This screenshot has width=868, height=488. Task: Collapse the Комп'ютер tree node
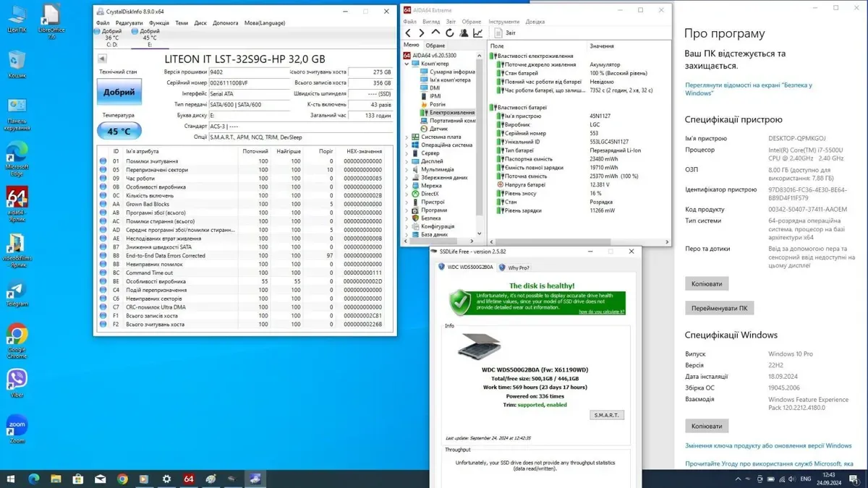coord(407,64)
